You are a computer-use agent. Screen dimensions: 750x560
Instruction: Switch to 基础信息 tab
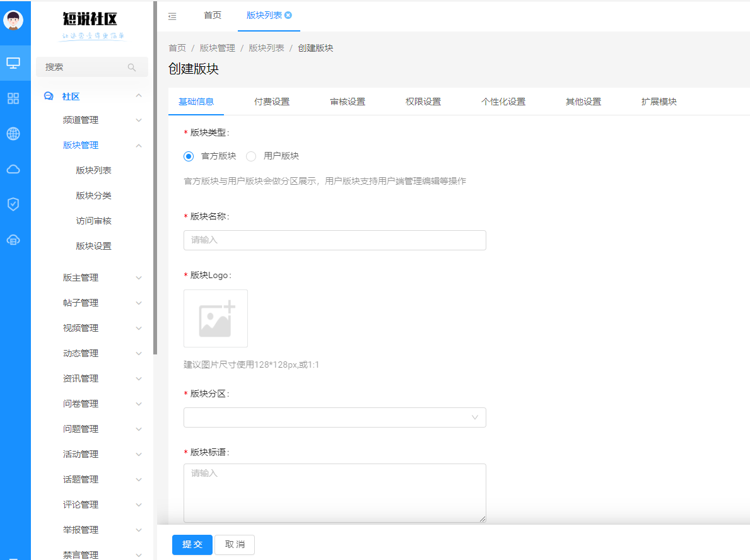pyautogui.click(x=196, y=102)
